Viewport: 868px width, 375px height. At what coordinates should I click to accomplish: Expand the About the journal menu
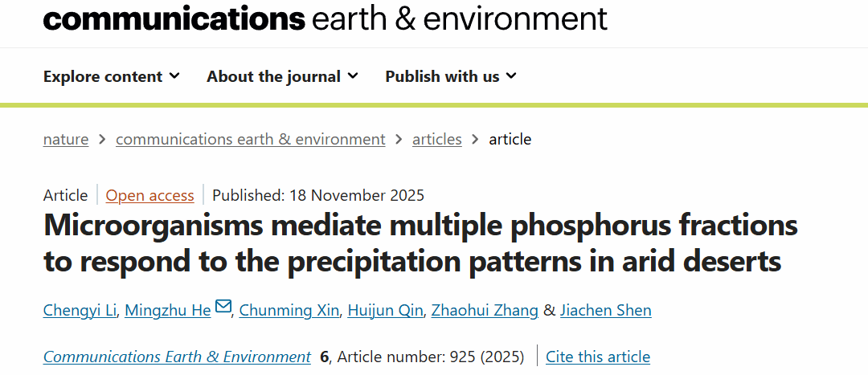pyautogui.click(x=282, y=76)
